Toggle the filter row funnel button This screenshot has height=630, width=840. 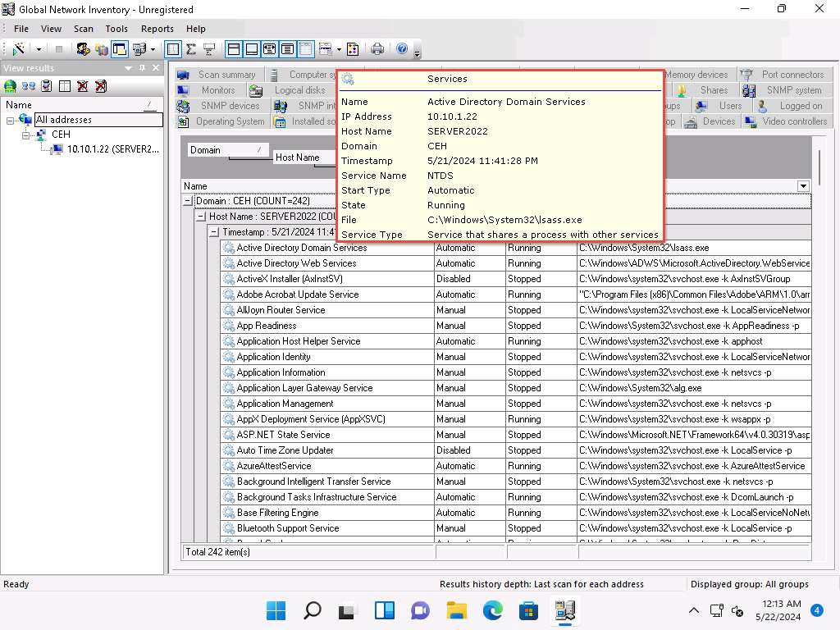coord(209,49)
